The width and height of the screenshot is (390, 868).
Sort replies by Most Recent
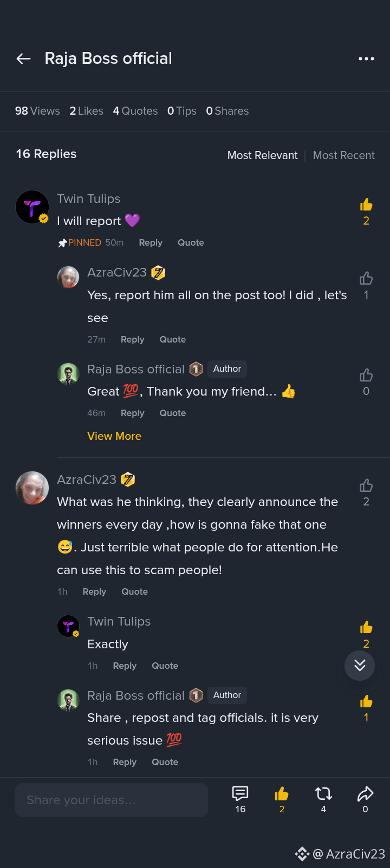tap(343, 155)
